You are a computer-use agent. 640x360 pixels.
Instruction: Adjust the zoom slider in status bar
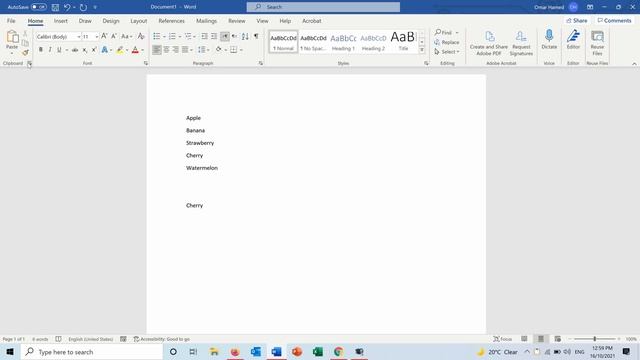pos(595,339)
